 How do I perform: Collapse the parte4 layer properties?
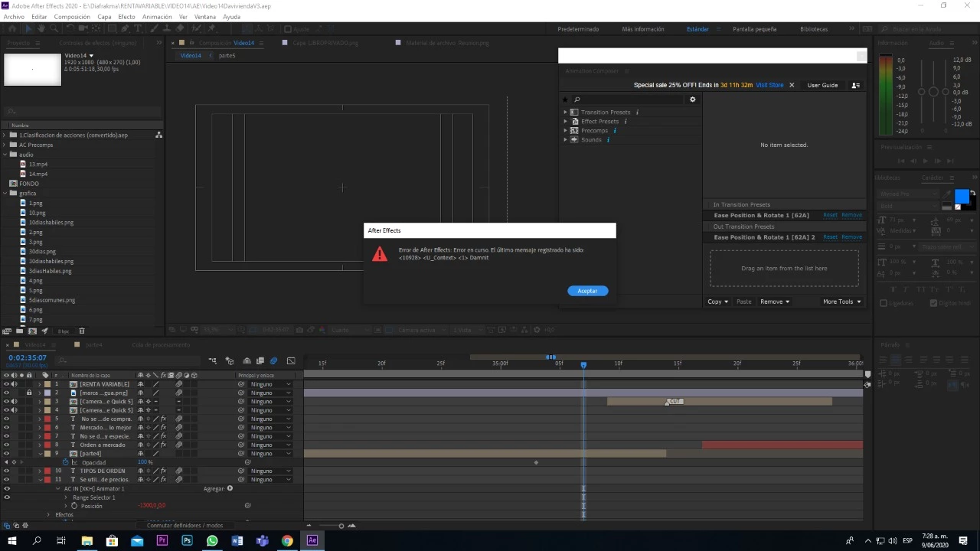(x=40, y=454)
